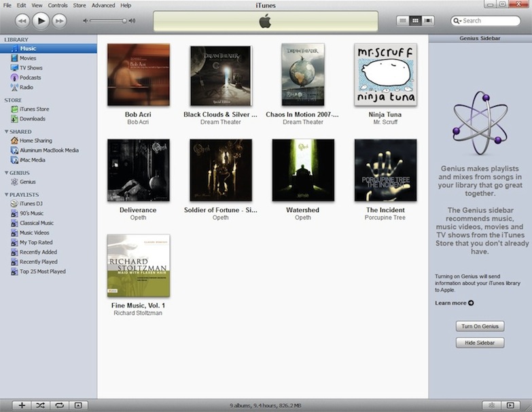The height and width of the screenshot is (412, 532).
Task: Toggle shuffle in the bottom bar
Action: (x=41, y=405)
